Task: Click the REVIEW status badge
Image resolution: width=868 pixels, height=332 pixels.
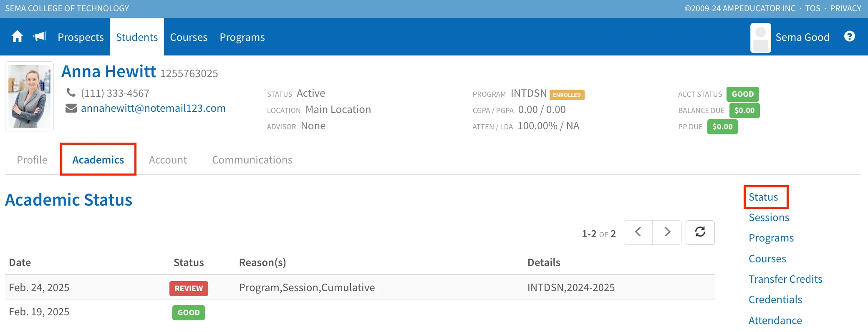Action: pos(189,288)
